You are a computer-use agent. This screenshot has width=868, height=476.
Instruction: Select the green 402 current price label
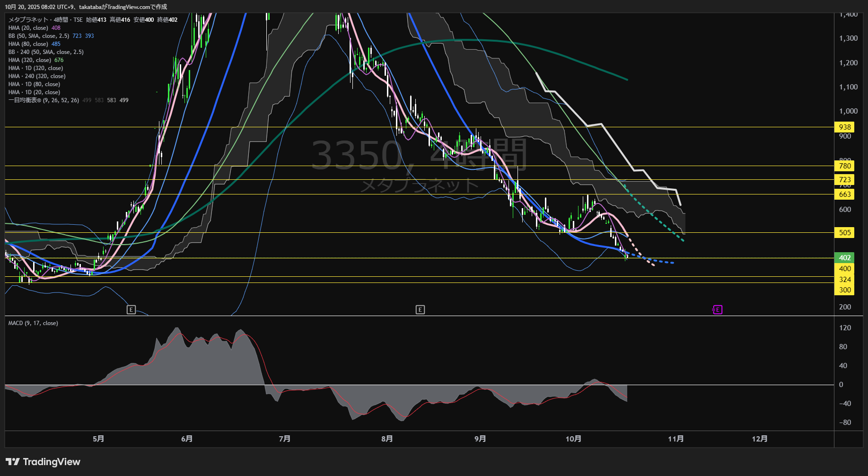844,258
